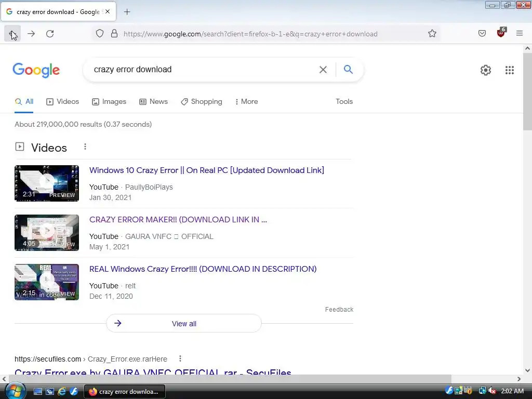Open the Crazy_Error.exe SecuFiles result title

153,372
